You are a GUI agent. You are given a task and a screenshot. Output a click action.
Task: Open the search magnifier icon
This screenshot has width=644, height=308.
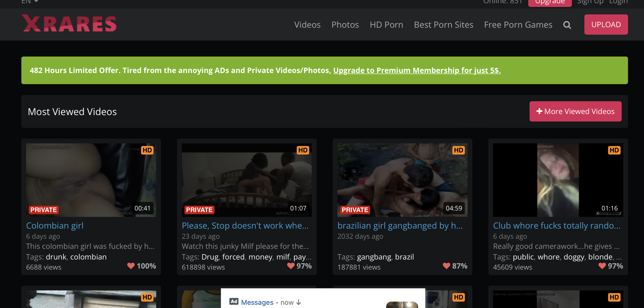tap(567, 25)
